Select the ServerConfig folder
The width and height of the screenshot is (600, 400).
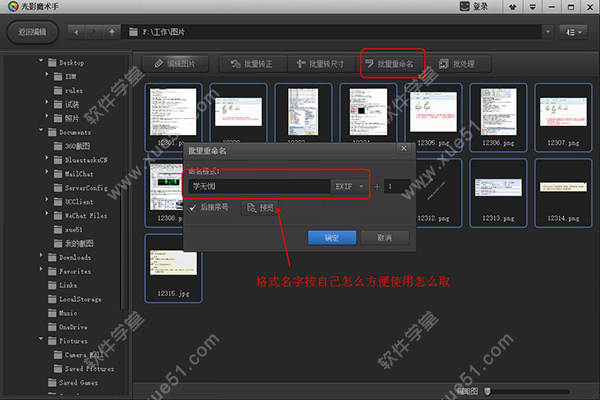pos(81,188)
